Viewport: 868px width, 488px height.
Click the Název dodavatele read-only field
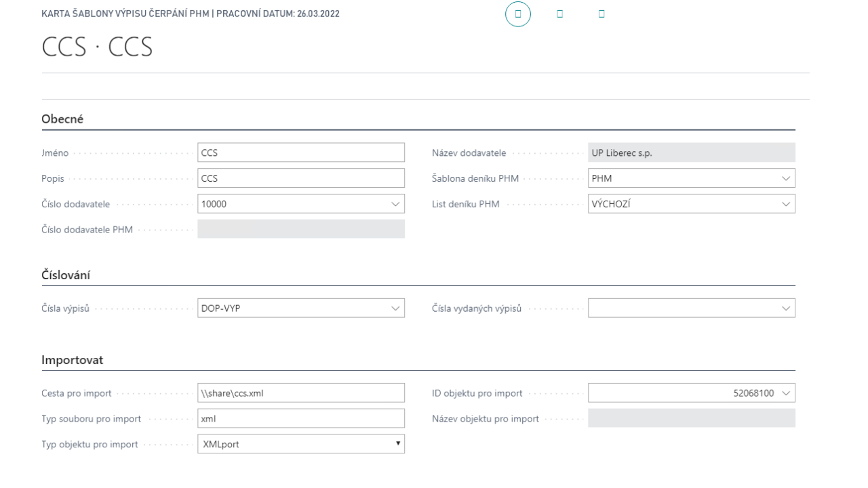click(x=691, y=152)
